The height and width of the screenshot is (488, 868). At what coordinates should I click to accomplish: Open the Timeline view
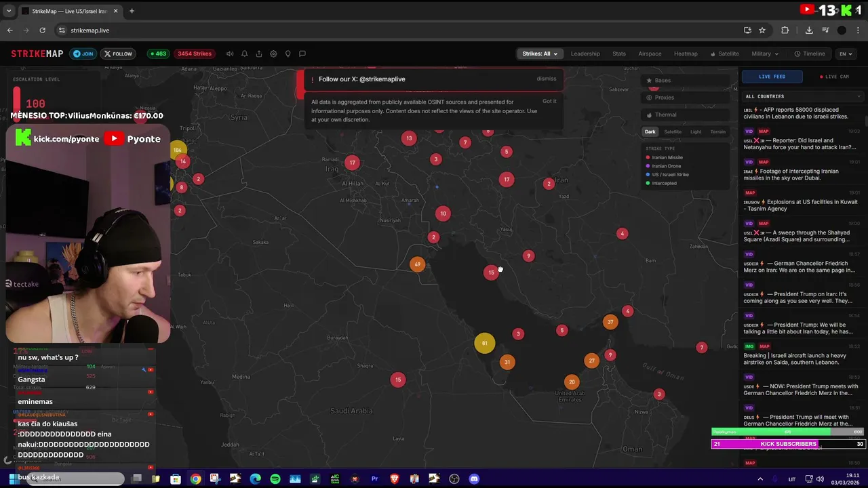810,54
